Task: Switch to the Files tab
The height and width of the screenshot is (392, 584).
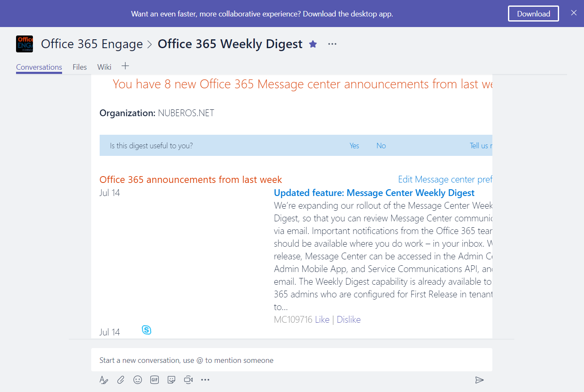Action: click(79, 67)
